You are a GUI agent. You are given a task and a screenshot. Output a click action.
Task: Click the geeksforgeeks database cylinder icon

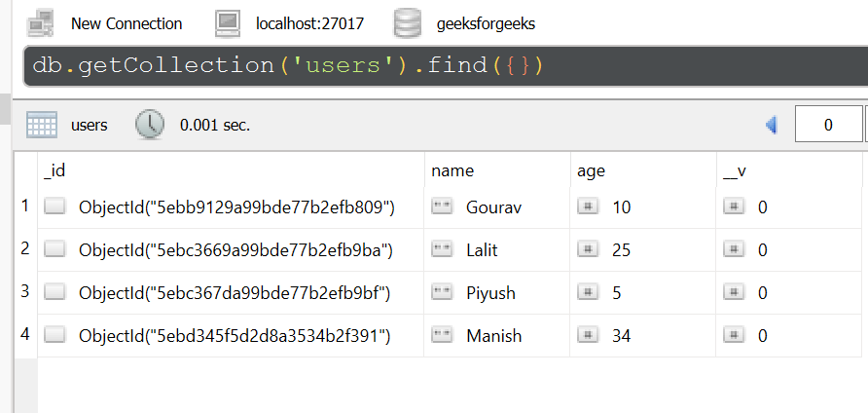pos(408,21)
